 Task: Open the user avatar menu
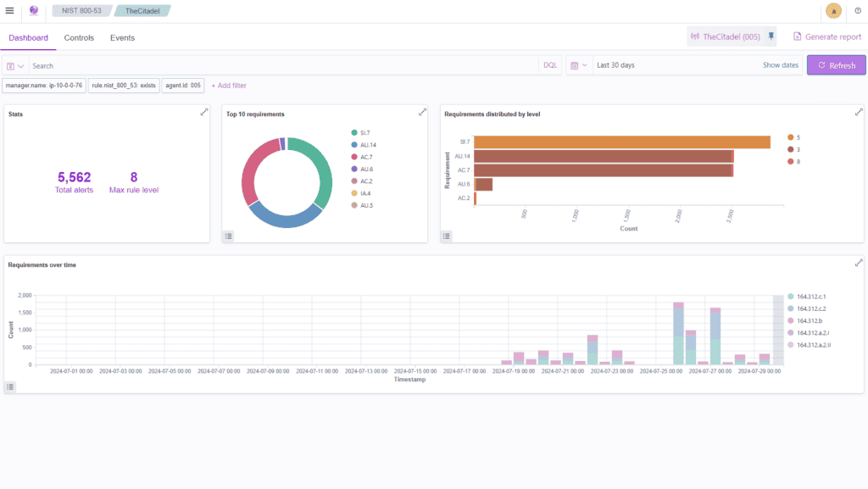pos(833,11)
